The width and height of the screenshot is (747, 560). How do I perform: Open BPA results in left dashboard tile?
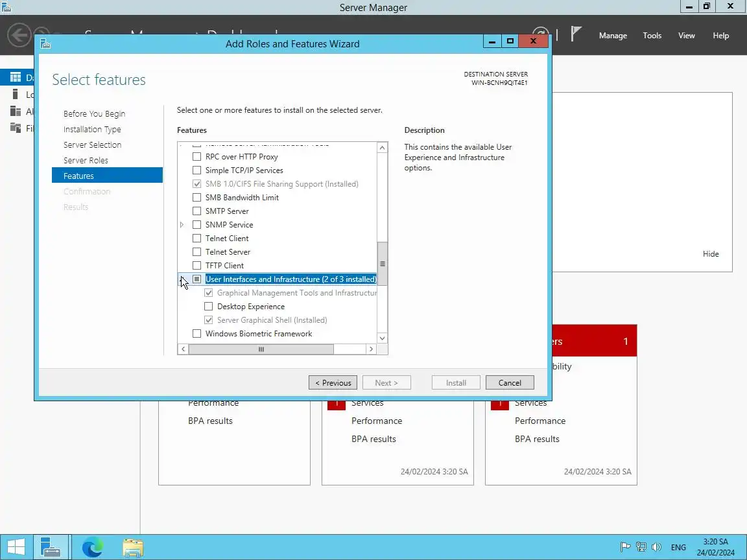[x=210, y=421]
